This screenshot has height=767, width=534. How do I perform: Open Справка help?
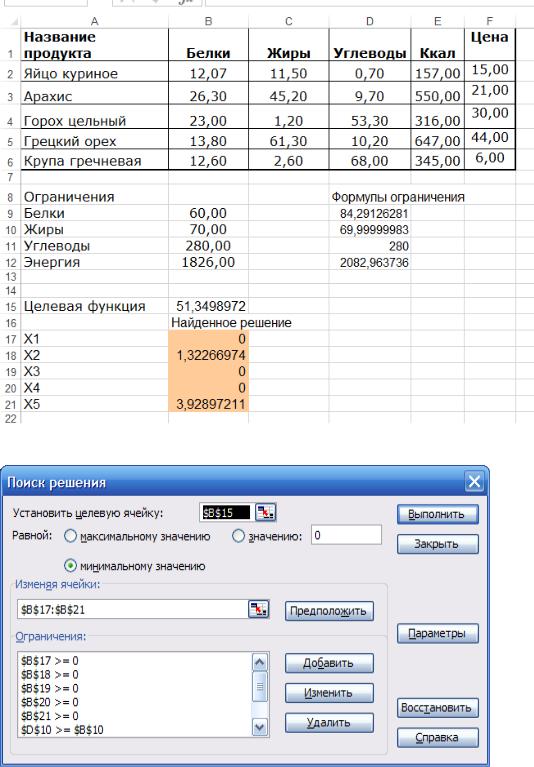click(x=438, y=738)
